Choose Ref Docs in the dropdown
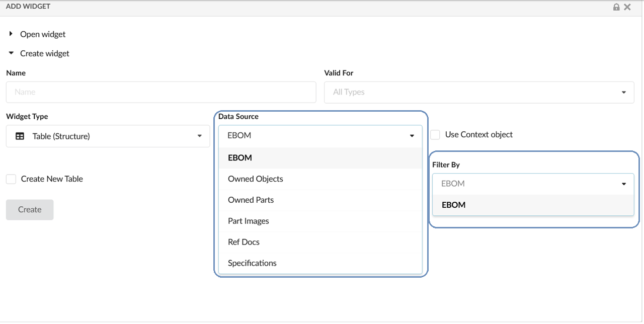 click(x=244, y=242)
